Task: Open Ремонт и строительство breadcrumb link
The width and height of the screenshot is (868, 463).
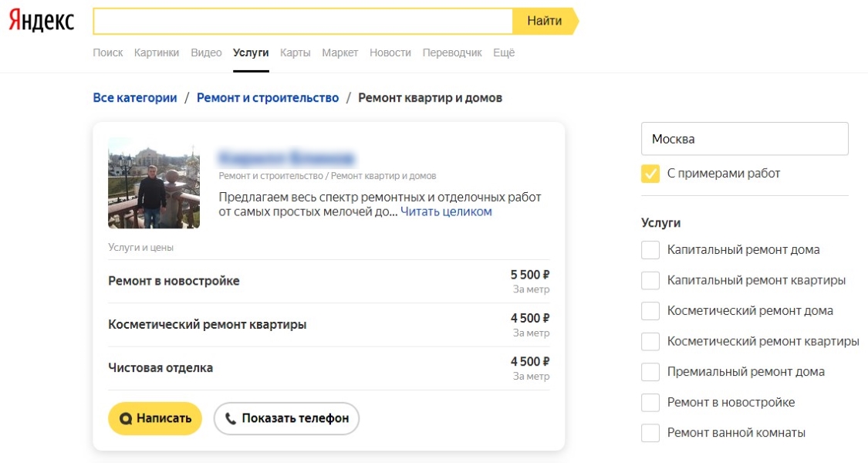Action: [x=268, y=98]
